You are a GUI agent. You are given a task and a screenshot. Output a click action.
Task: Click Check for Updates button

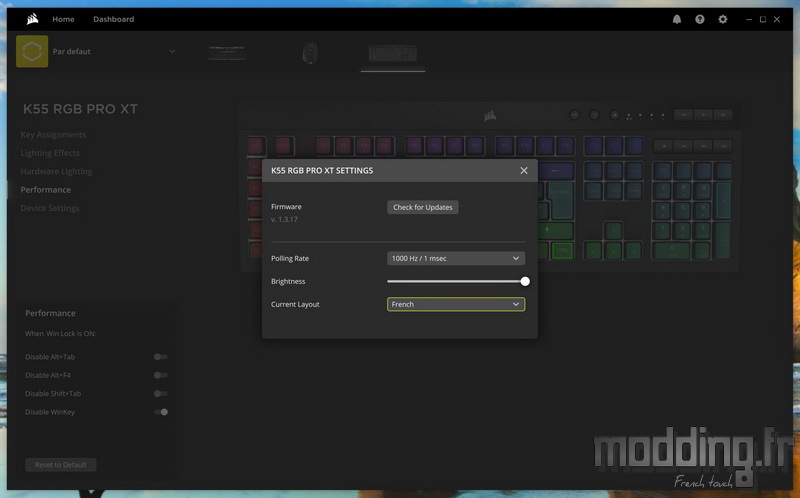point(422,207)
